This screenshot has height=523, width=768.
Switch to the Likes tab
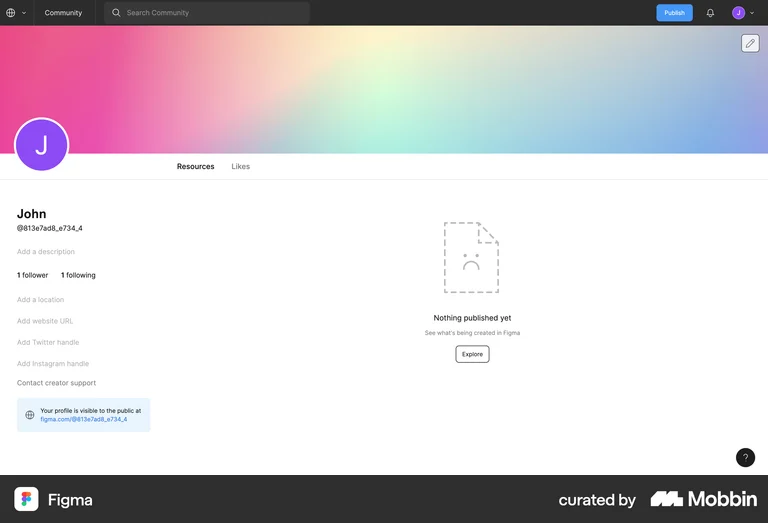coord(240,166)
